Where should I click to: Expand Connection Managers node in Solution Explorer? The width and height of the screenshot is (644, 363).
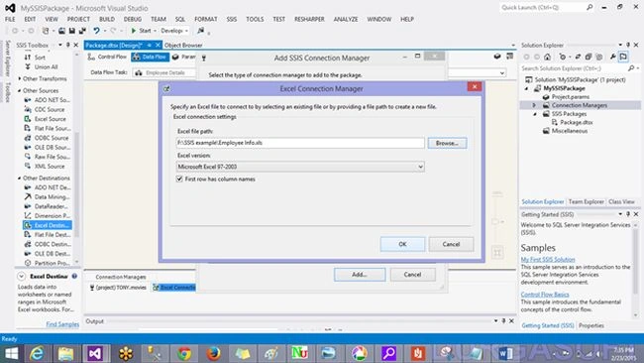click(534, 105)
